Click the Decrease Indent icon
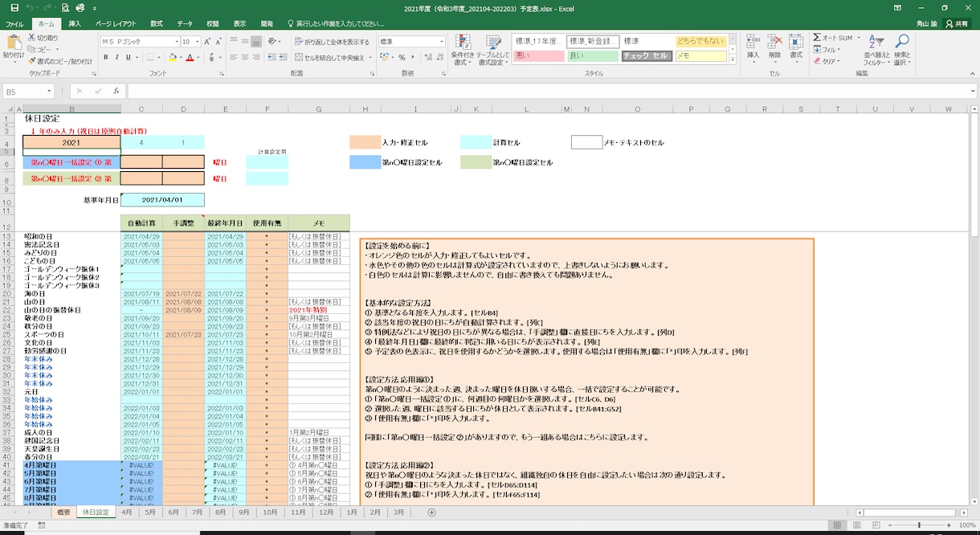 coord(273,58)
